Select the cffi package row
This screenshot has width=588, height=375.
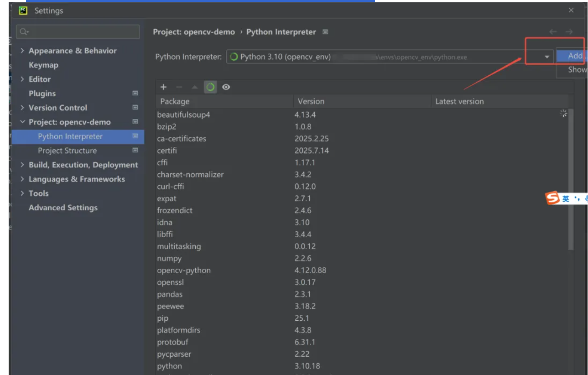coord(362,162)
